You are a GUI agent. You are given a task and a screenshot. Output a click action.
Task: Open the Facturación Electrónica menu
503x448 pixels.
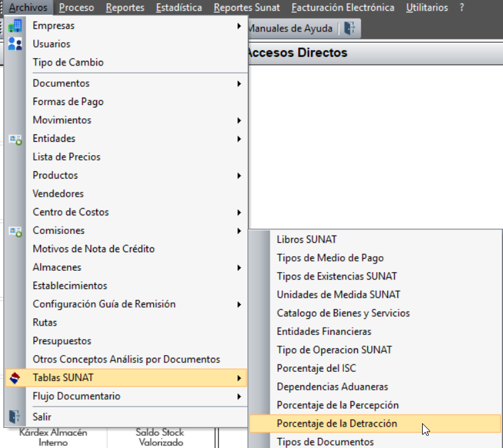342,7
